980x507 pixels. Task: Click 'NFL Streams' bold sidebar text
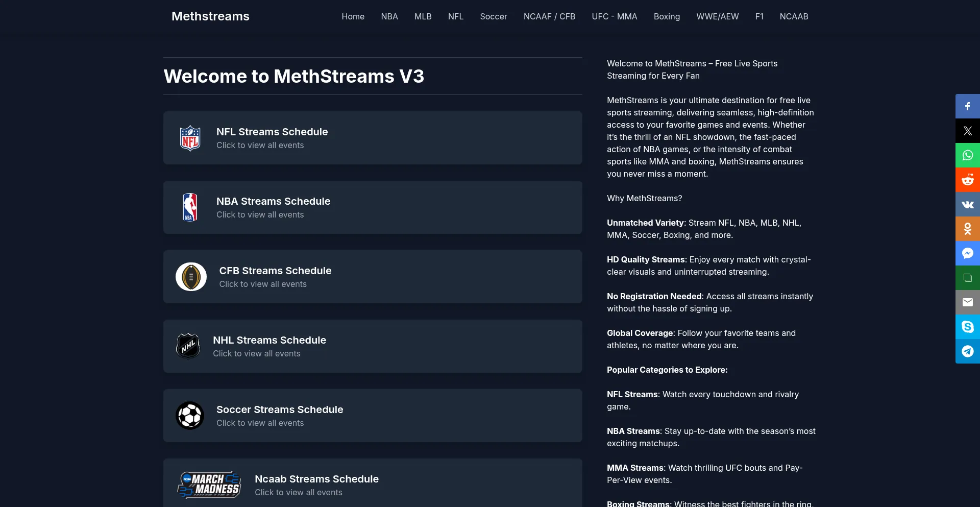tap(632, 394)
